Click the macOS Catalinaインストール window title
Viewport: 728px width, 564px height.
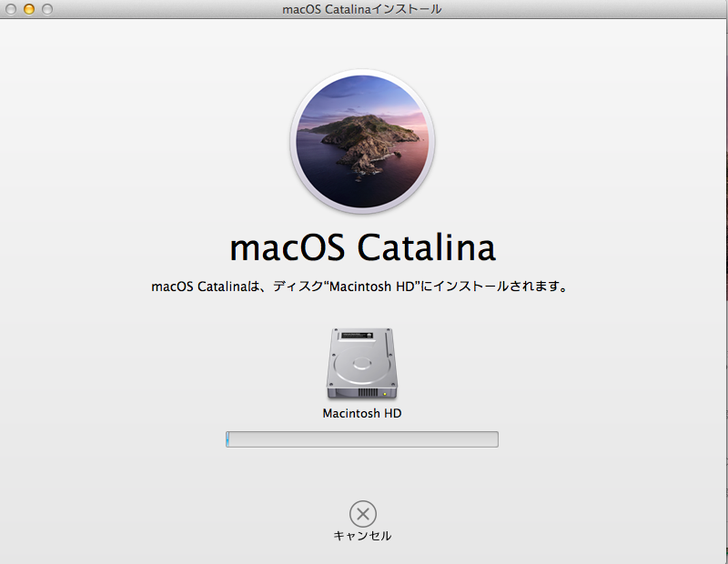pos(361,9)
